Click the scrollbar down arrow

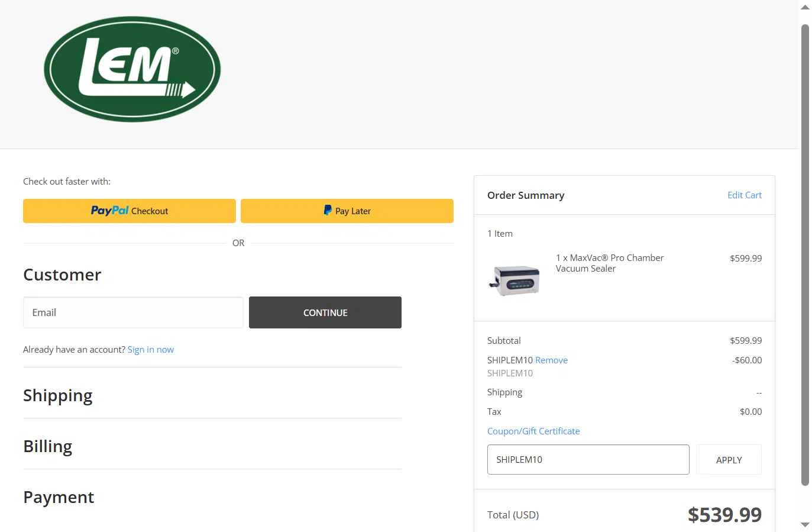point(805,525)
